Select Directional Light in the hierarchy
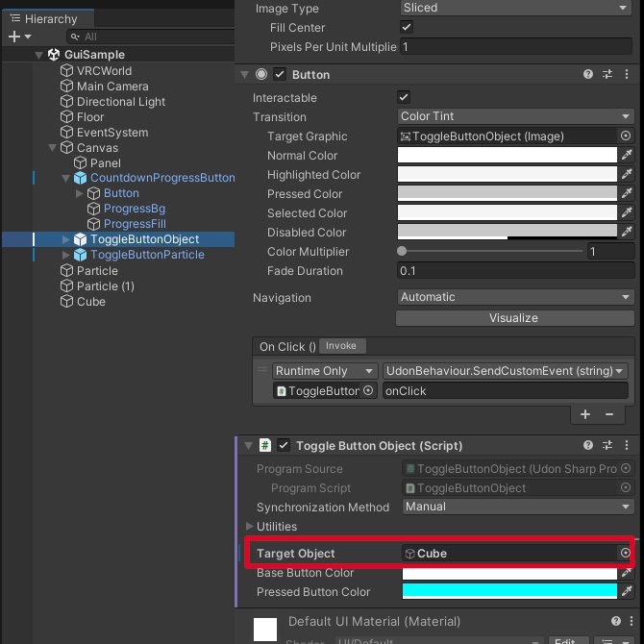 [x=121, y=102]
